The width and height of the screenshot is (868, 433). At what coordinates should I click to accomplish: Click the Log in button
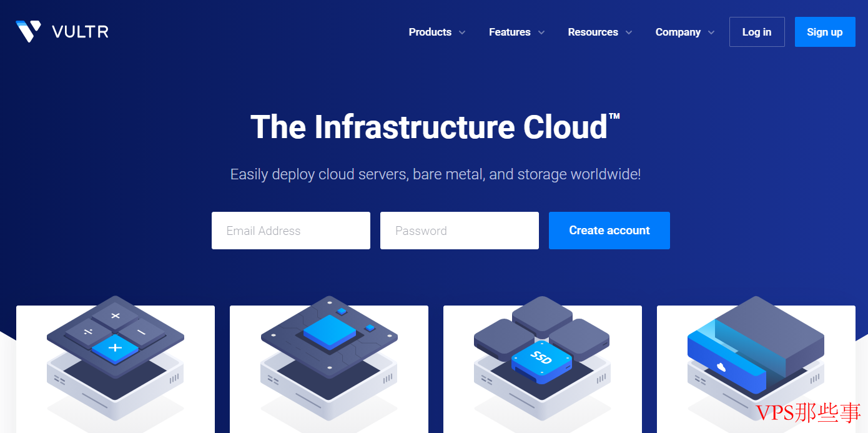pos(757,32)
